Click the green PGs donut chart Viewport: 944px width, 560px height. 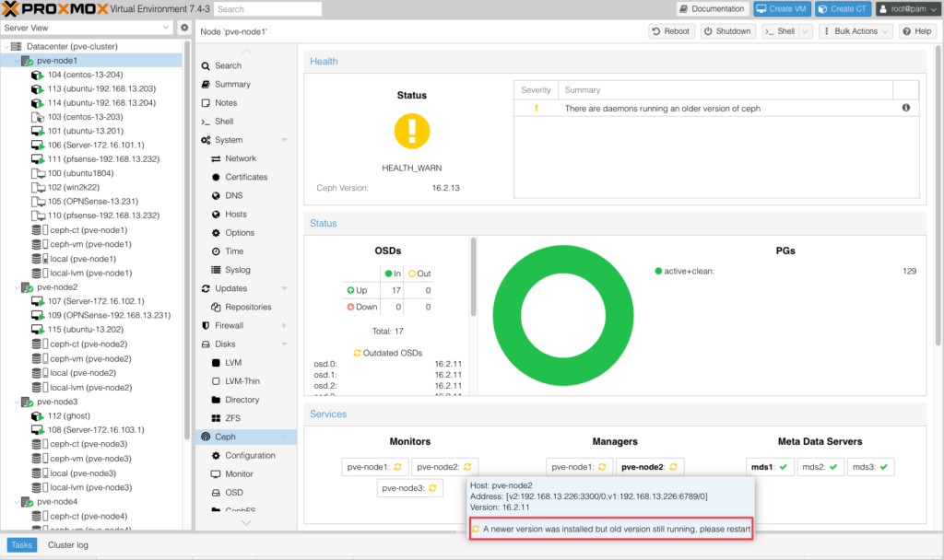click(x=563, y=315)
